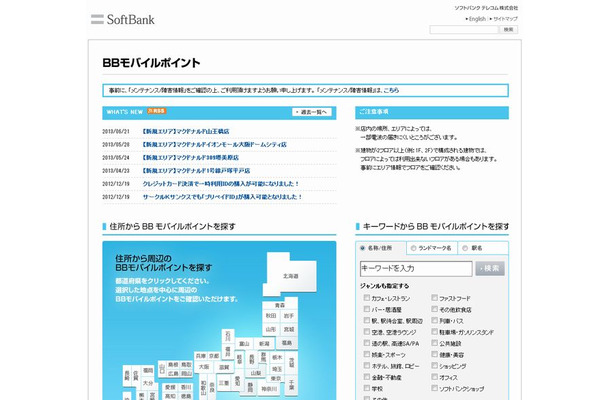Click 兵庫 prefecture on the map
This screenshot has width=610, height=400.
[201, 356]
